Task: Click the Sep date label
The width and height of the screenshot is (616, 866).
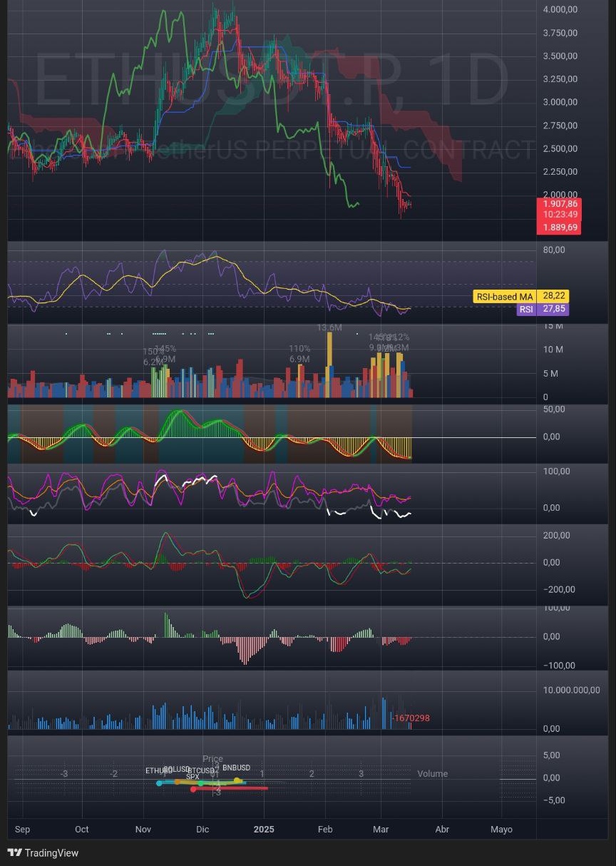Action: 22,830
